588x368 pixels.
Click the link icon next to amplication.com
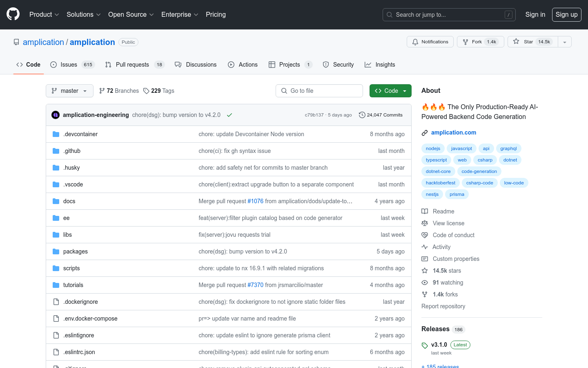425,132
